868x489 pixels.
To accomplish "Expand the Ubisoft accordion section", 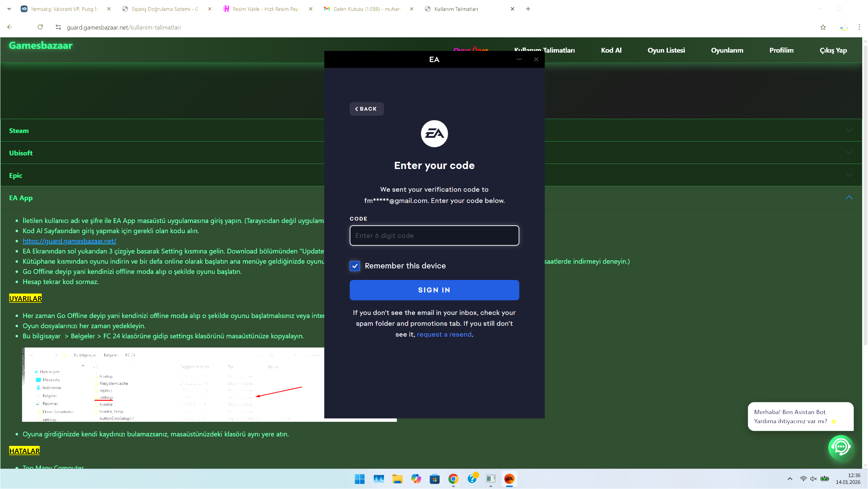I will 431,153.
